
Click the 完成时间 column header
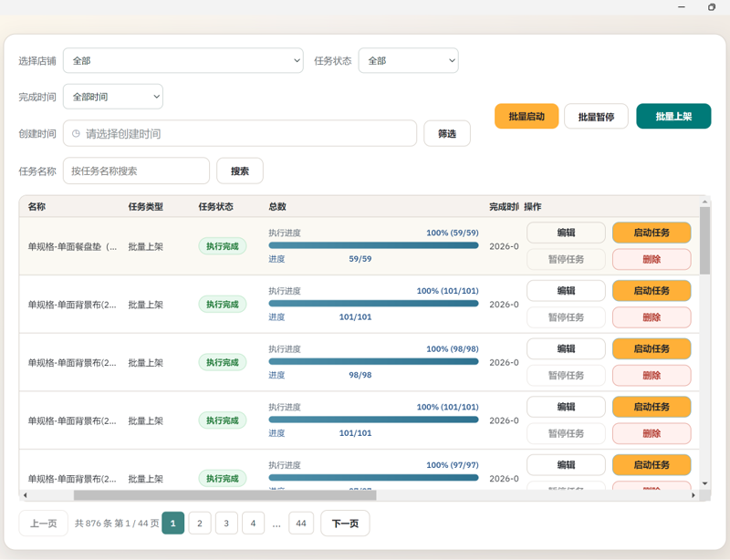pos(504,207)
